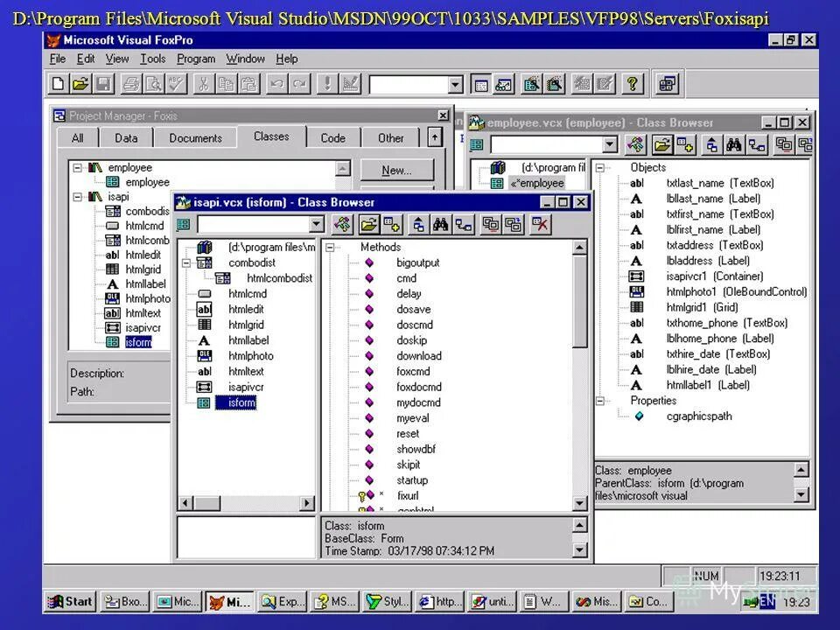Switch to the Exp... Explorer taskbar button
This screenshot has height=630, width=840.
[283, 602]
